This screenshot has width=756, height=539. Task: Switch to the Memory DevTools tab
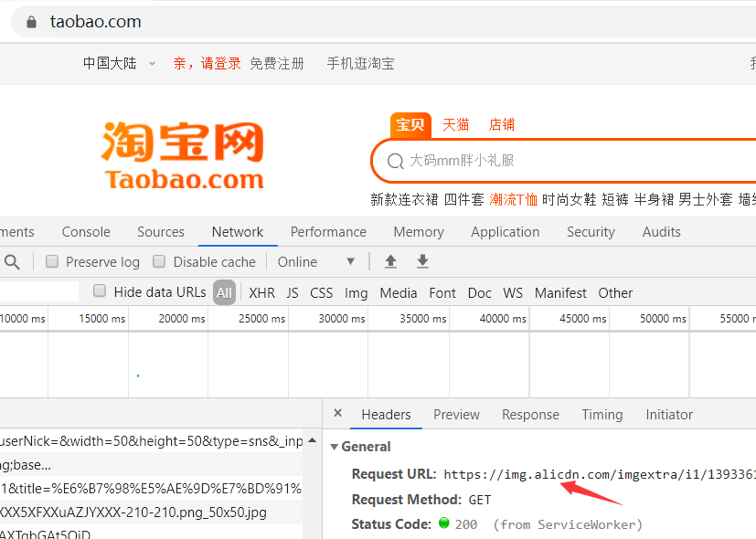[x=419, y=232]
